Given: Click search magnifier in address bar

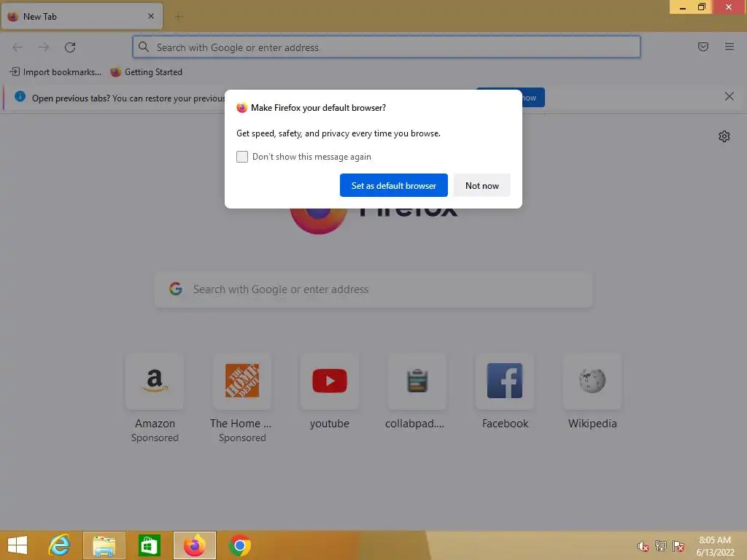Looking at the screenshot, I should coord(144,47).
